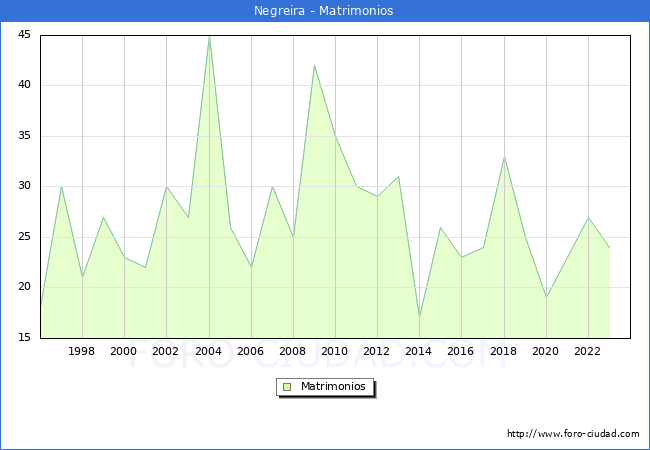Click the y-axis value 15
650x450 pixels.
24,337
